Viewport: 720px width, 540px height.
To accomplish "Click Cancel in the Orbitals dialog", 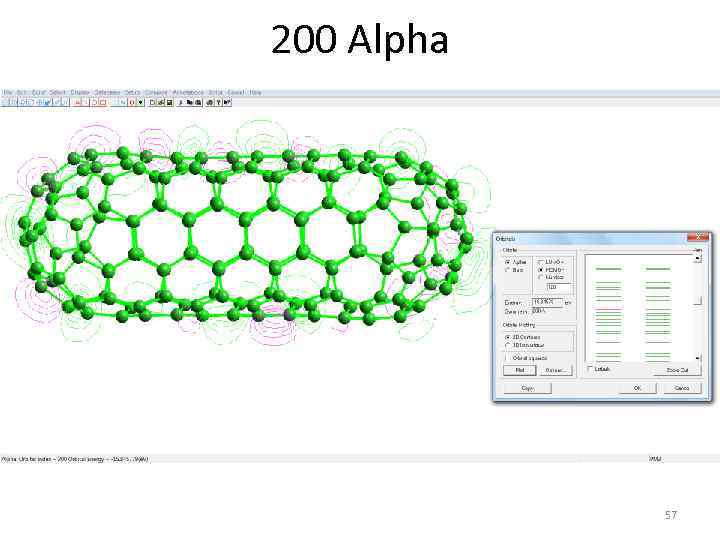I will pyautogui.click(x=682, y=388).
